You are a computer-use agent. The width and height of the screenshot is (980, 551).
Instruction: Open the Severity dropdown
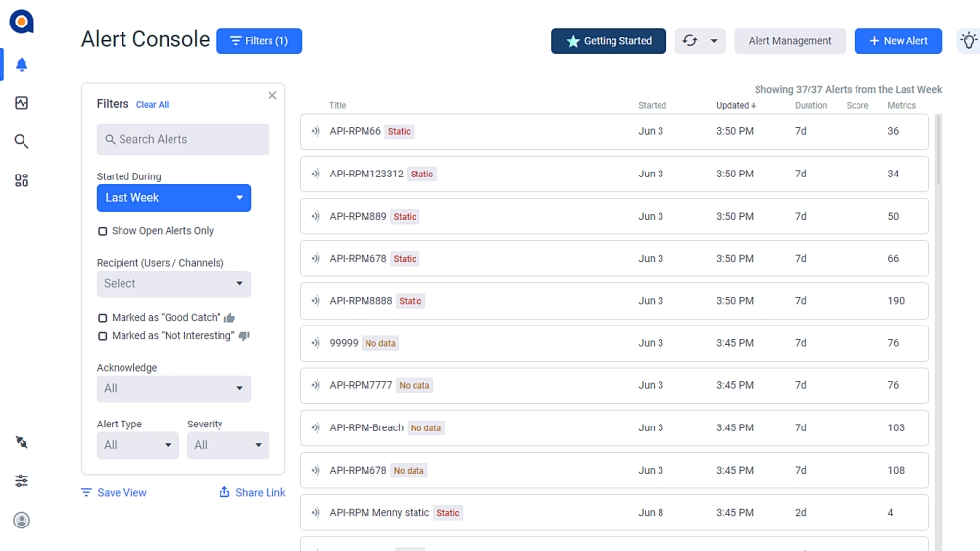(228, 445)
